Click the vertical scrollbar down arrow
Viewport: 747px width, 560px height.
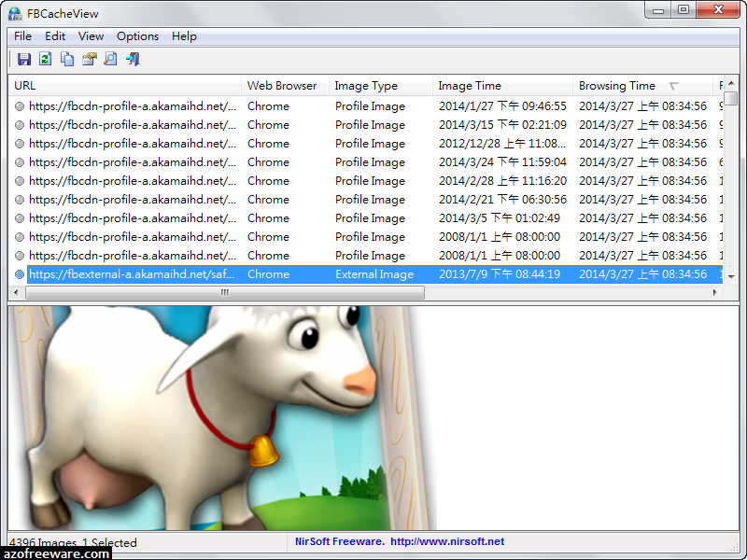click(731, 276)
